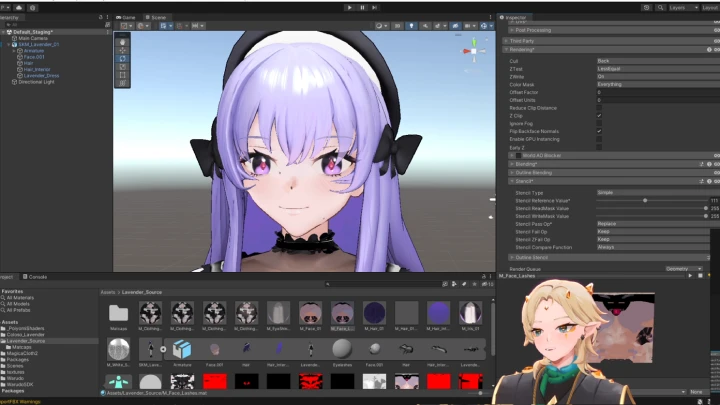Open the Undo History icon
The height and width of the screenshot is (405, 720).
(x=647, y=7)
